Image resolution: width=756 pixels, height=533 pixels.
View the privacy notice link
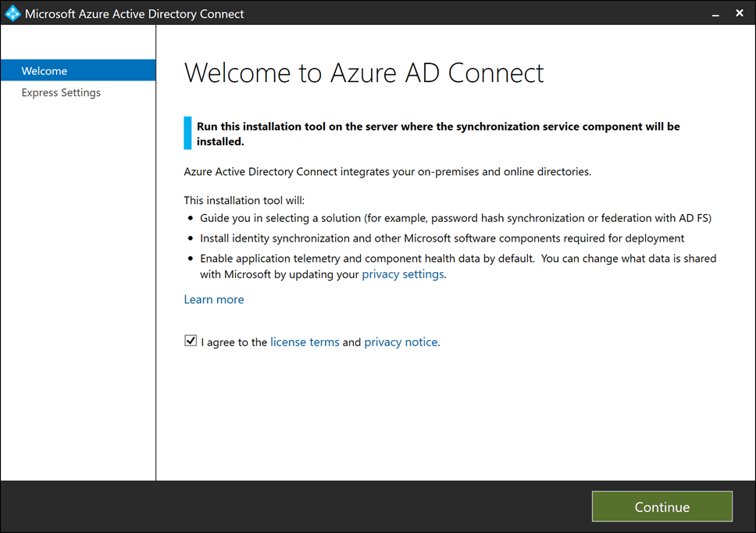401,342
